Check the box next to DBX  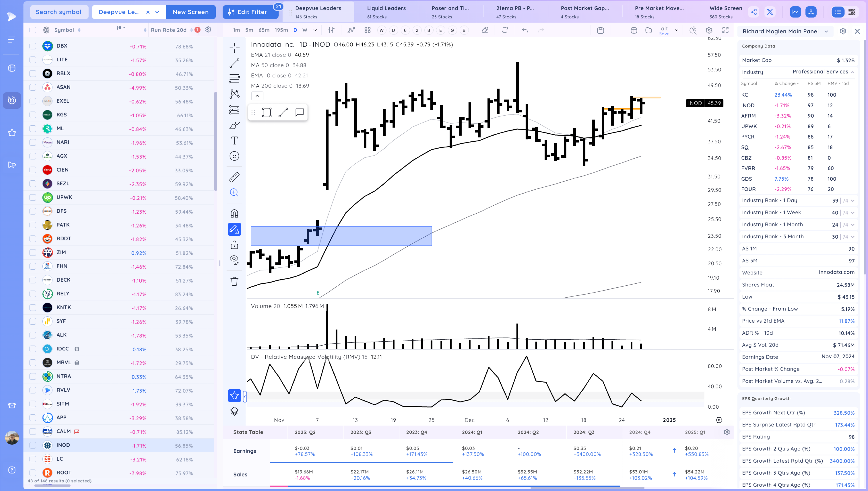(33, 46)
